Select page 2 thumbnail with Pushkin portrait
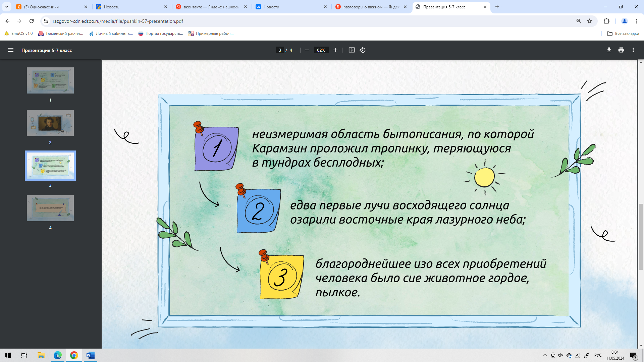Screen dimensions: 644x362 pyautogui.click(x=50, y=123)
